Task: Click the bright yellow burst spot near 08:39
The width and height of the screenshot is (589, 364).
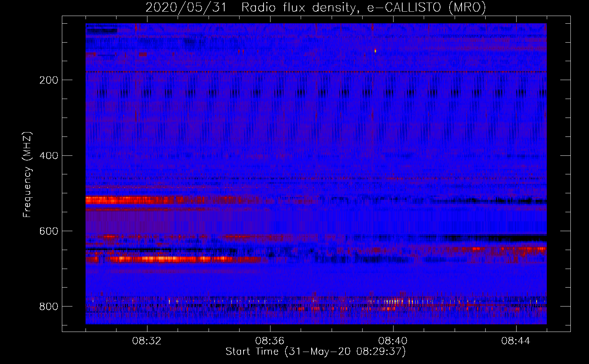Action: pos(375,51)
